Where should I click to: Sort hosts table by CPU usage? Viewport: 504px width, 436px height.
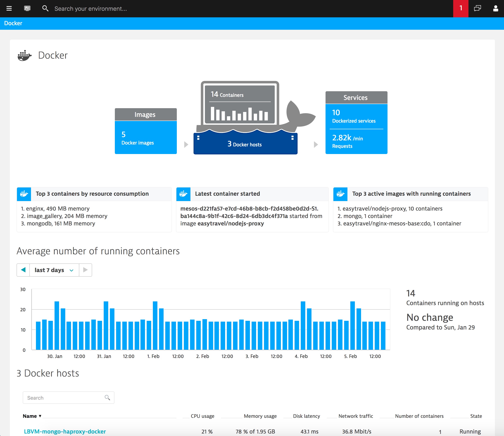click(202, 416)
